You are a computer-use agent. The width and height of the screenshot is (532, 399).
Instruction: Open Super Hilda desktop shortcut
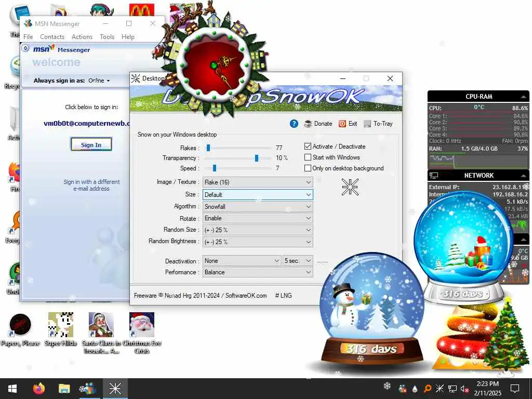tap(61, 330)
